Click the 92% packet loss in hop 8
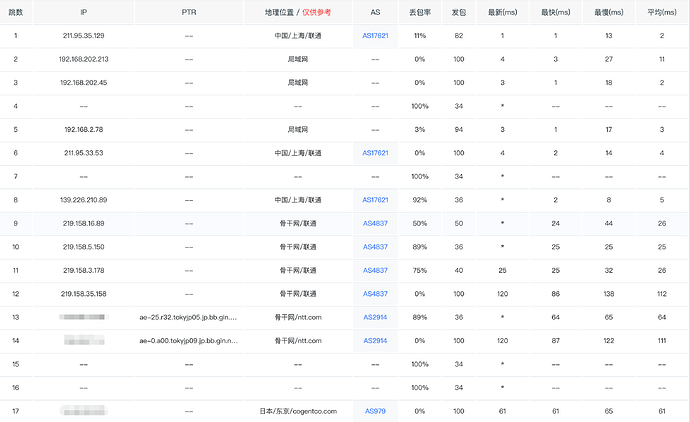 (420, 200)
